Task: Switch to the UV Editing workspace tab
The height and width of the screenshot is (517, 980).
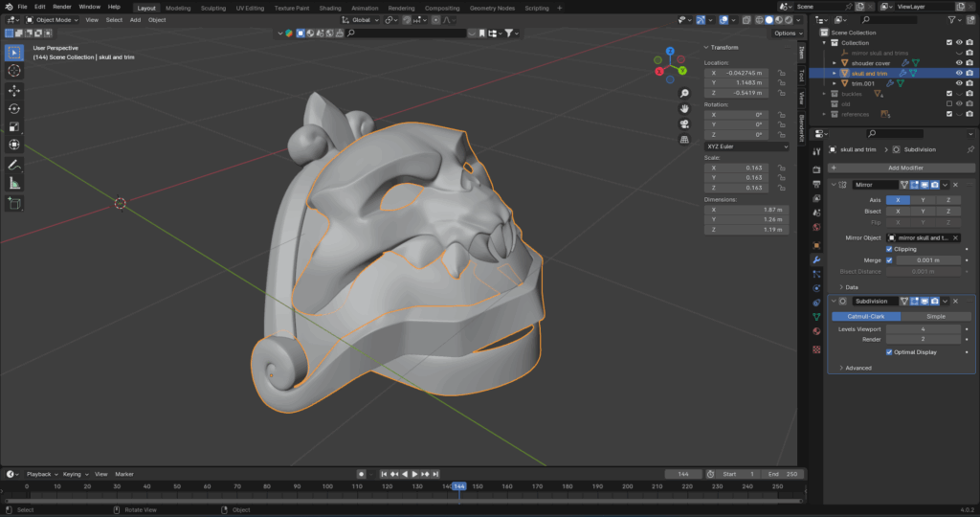Action: coord(250,8)
